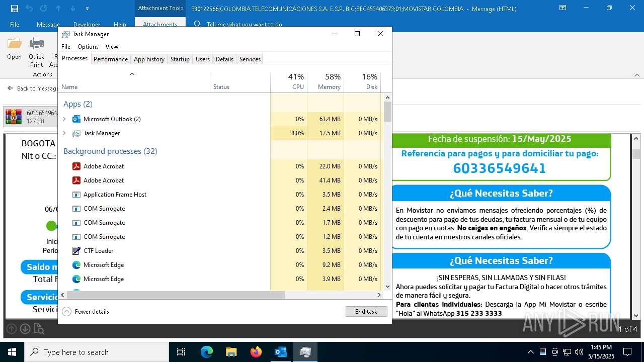Click the Task Manager process row icon

[76, 133]
